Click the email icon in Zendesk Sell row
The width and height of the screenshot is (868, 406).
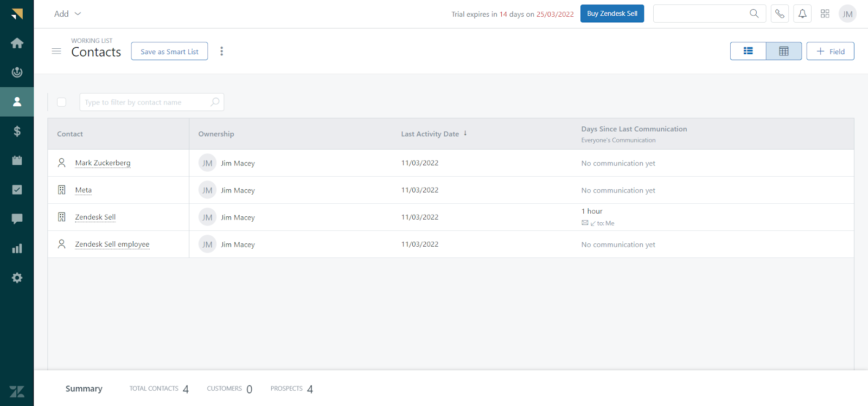pos(585,223)
